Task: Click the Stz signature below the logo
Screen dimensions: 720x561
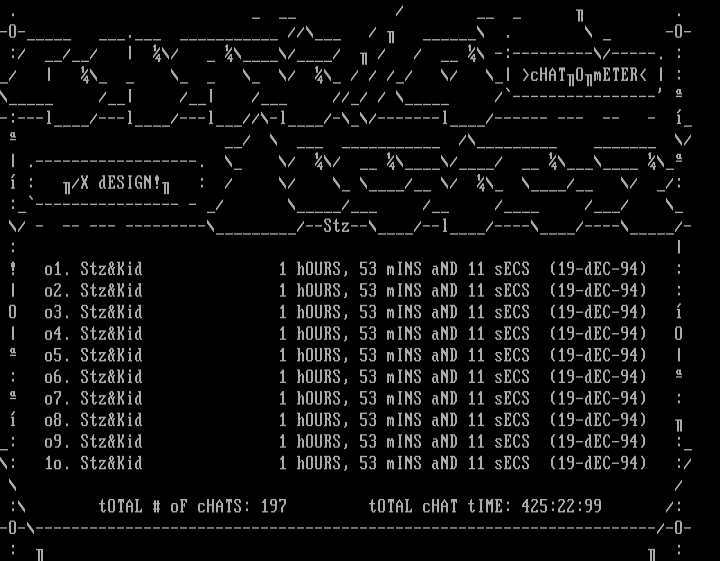Action: (337, 226)
